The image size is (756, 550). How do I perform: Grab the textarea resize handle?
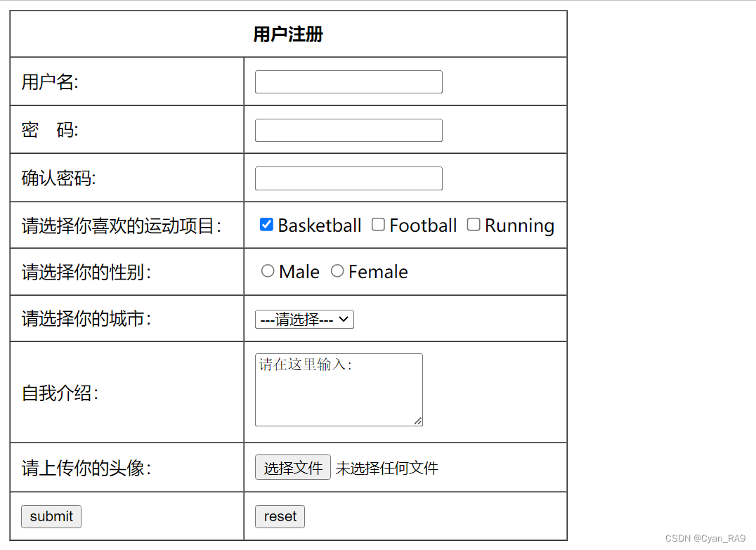click(x=418, y=421)
